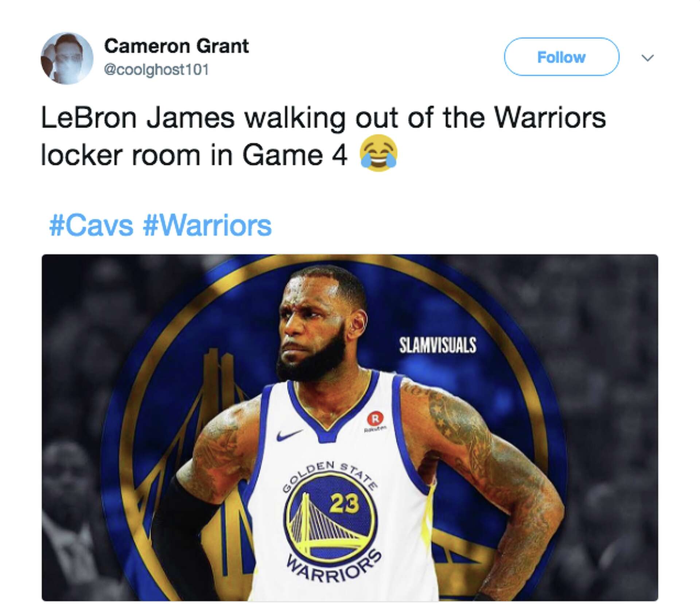Click the tweet text about LeBron James
This screenshot has height=610, width=700.
pos(323,136)
